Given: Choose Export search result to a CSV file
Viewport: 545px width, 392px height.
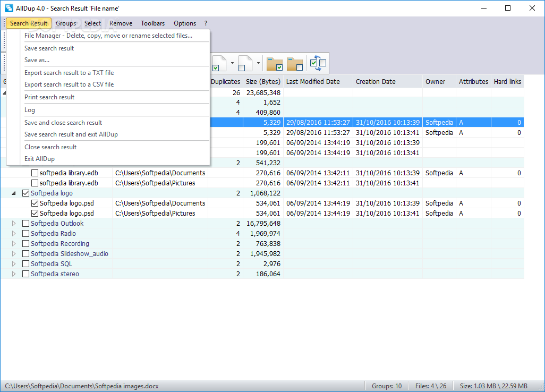Looking at the screenshot, I should [108, 84].
